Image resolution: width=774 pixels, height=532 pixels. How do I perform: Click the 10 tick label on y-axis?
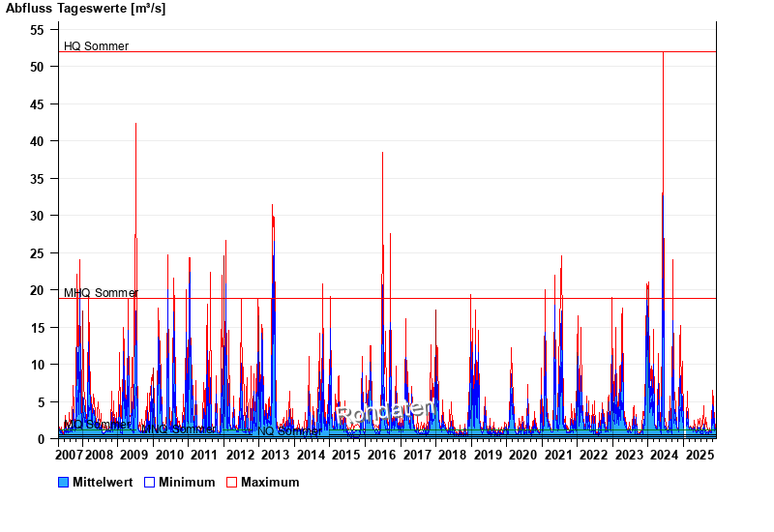click(38, 365)
